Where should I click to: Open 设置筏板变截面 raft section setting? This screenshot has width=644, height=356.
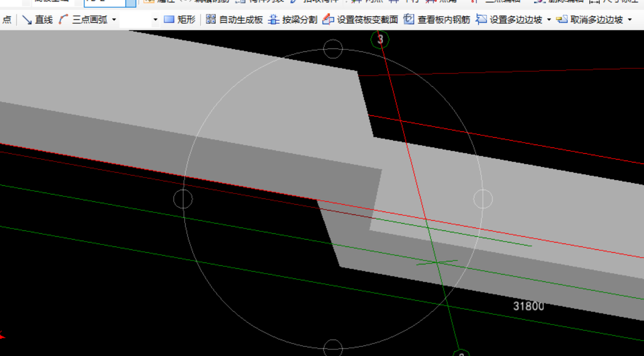click(360, 20)
